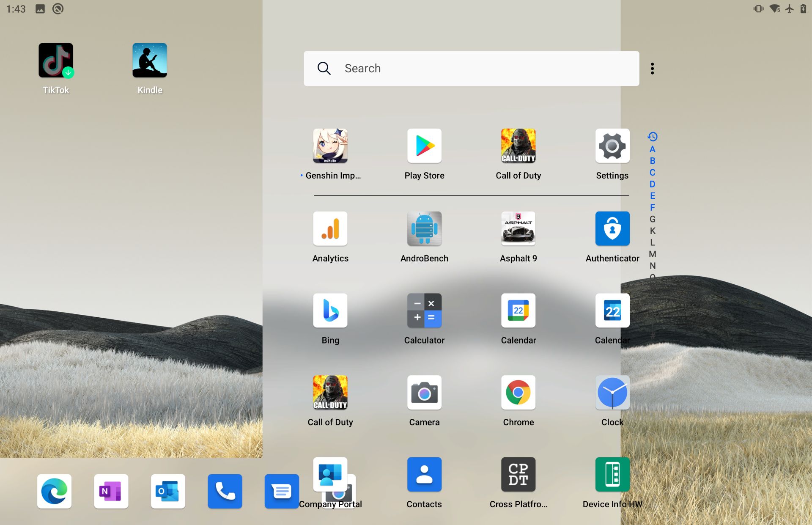Launch Genshin Impact in recent apps

coord(330,146)
